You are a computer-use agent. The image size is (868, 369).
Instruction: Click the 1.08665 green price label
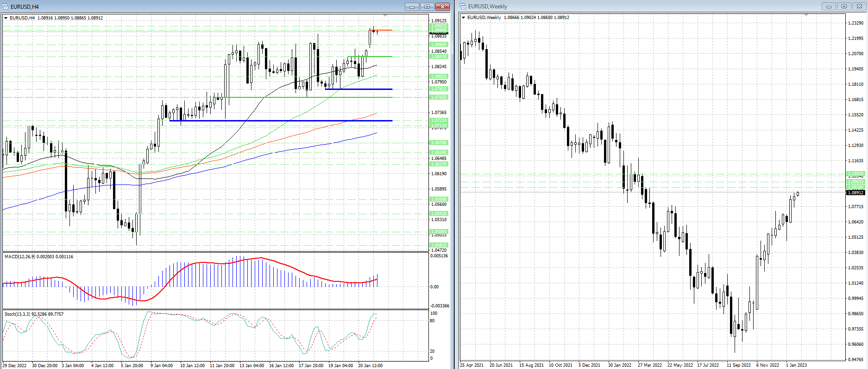tap(439, 45)
